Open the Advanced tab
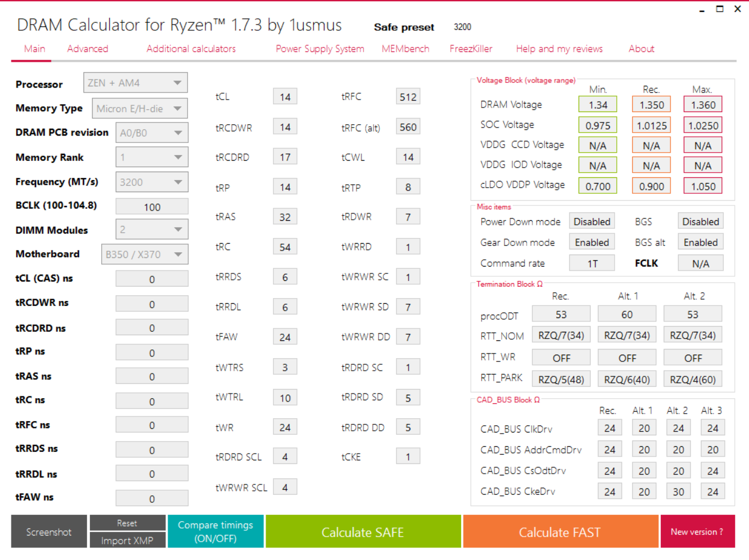The image size is (749, 560). coord(88,49)
